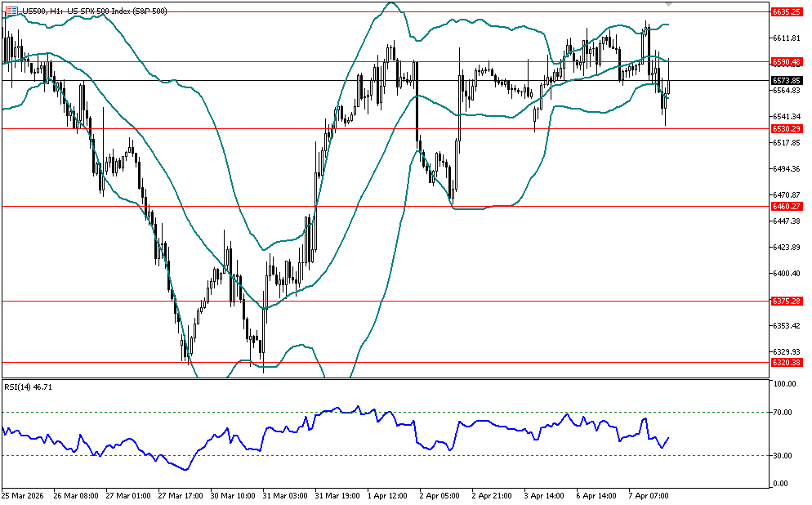
Task: Click the red 6460.27 price label
Action: tap(785, 207)
